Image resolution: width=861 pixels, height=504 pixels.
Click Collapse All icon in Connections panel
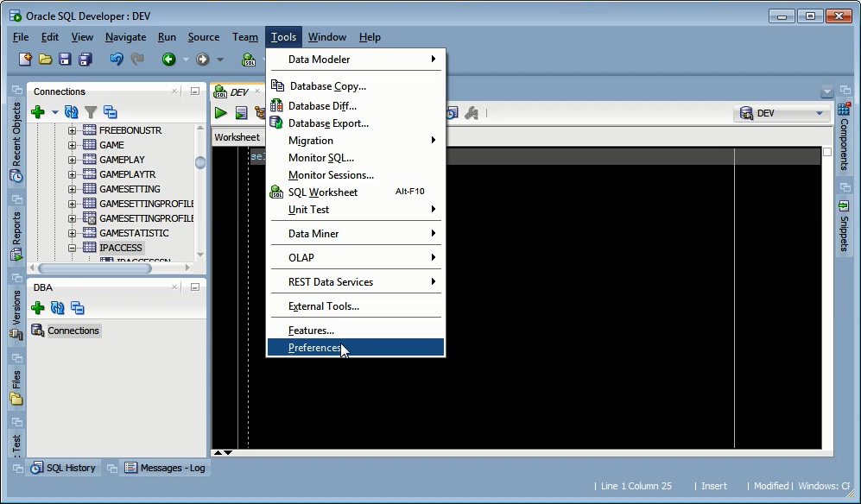[x=111, y=112]
